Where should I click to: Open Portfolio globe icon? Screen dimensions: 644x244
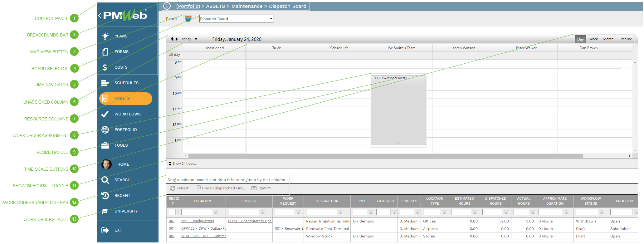pos(105,129)
